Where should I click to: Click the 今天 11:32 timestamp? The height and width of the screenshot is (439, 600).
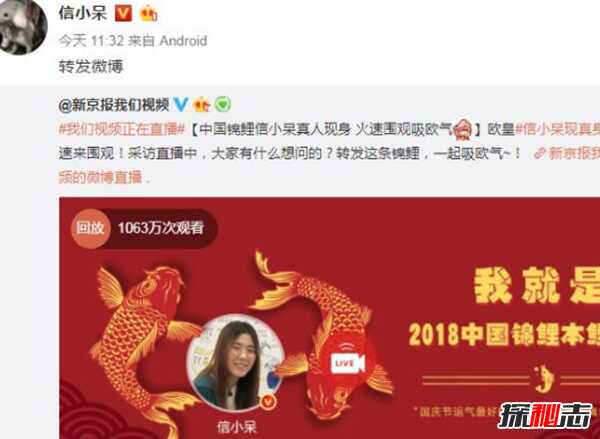point(91,40)
